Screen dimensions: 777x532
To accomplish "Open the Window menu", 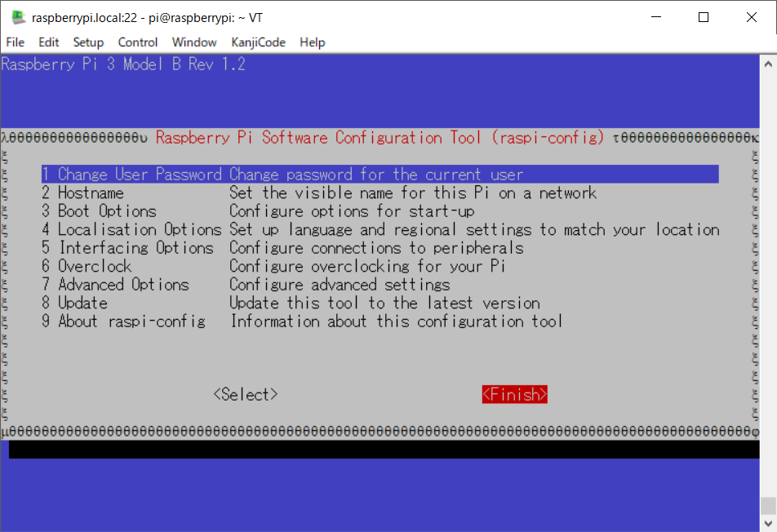I will pos(194,42).
